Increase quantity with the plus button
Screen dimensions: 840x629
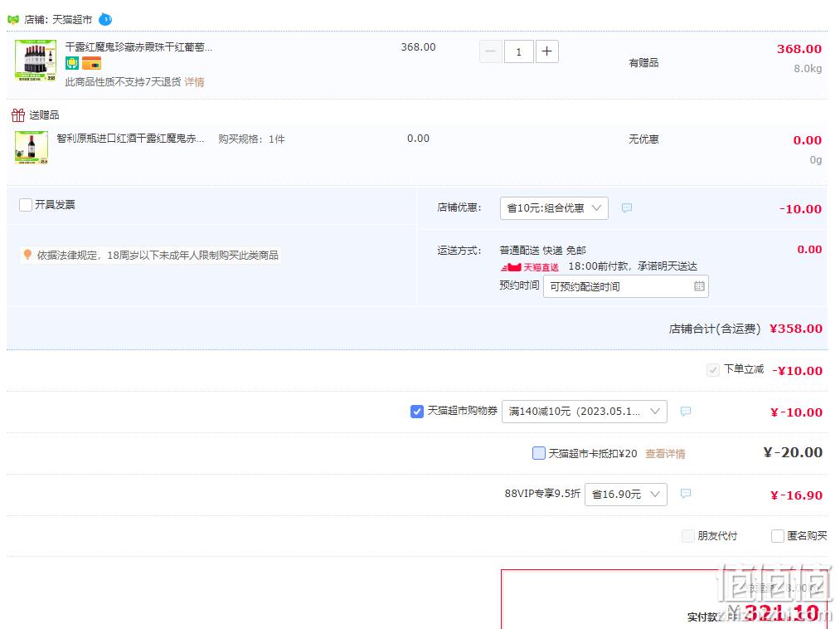pyautogui.click(x=547, y=51)
